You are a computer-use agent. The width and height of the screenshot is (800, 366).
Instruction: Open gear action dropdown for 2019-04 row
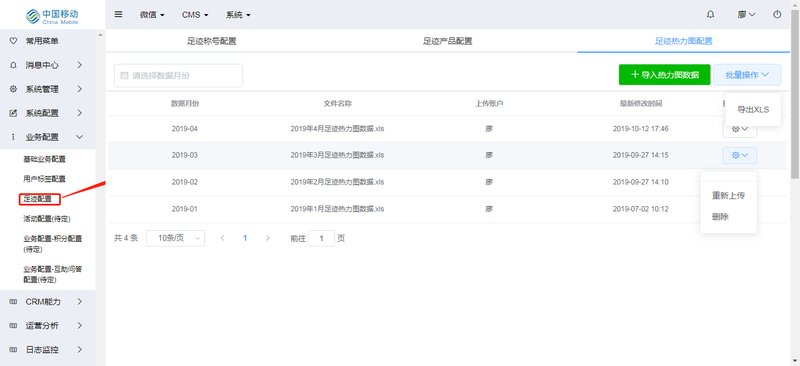click(x=740, y=129)
